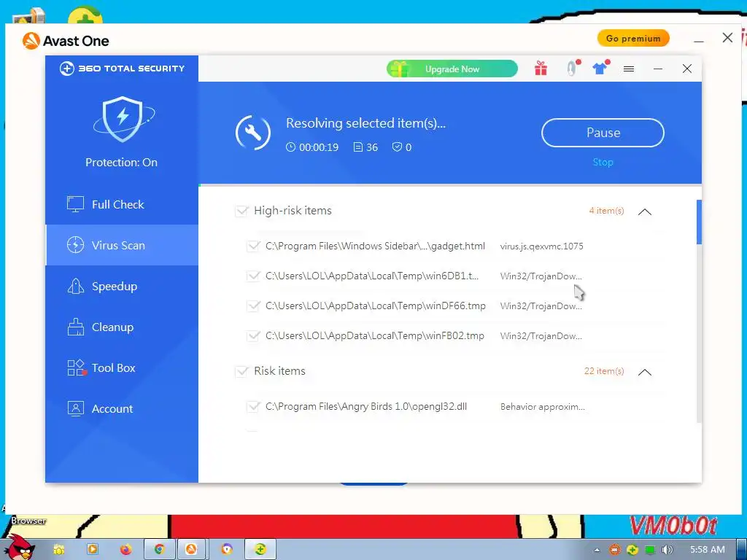This screenshot has width=747, height=560.
Task: Select the opengl32.dll file path
Action: click(x=366, y=407)
